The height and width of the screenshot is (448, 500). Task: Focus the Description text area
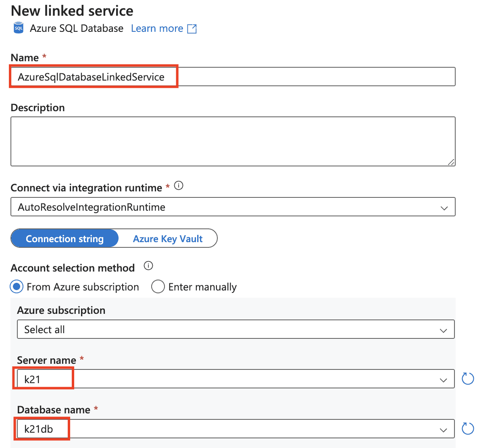click(x=233, y=141)
